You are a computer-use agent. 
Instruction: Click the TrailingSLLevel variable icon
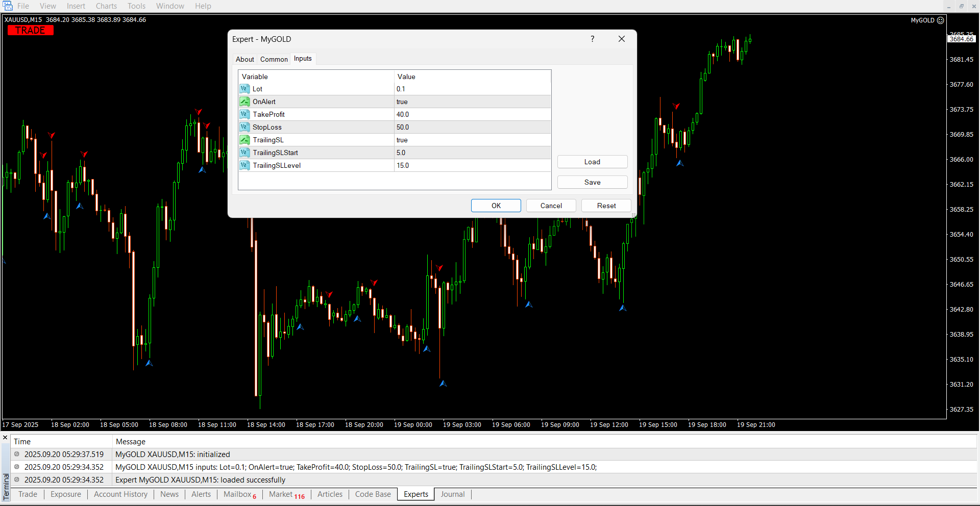pyautogui.click(x=244, y=165)
